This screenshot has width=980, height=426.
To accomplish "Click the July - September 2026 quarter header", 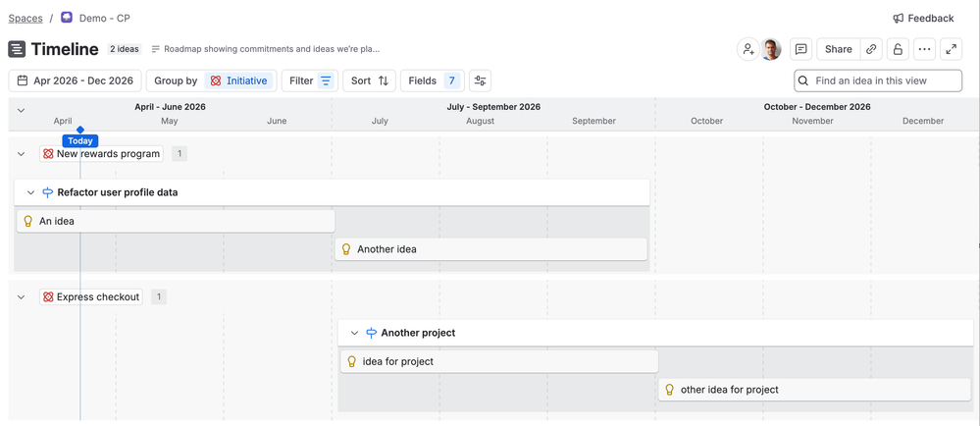I will pos(493,107).
